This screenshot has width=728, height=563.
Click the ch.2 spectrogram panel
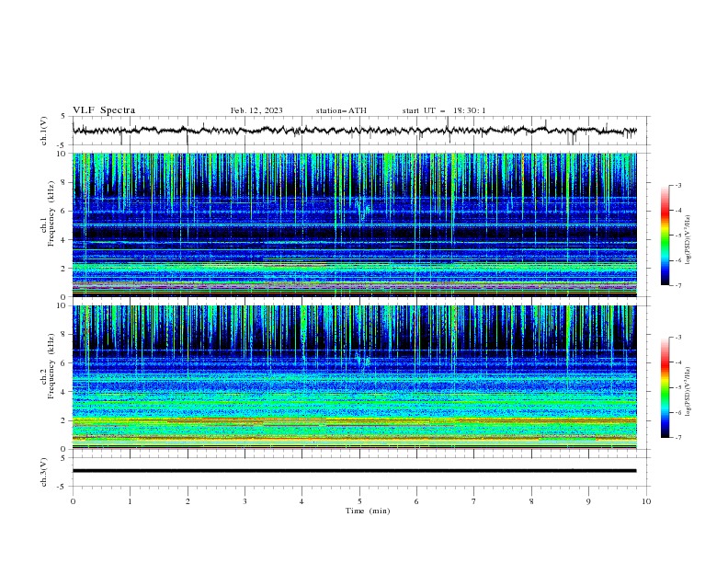tap(354, 377)
